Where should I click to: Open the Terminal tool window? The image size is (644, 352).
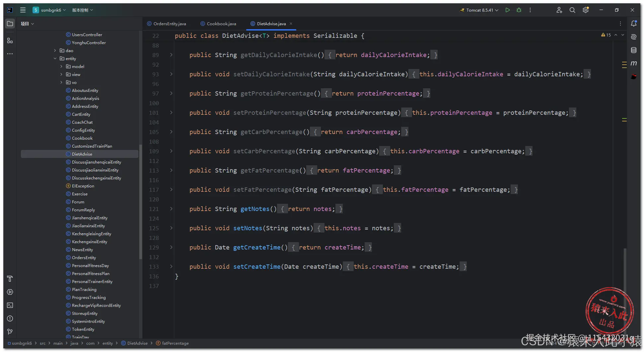tap(10, 305)
